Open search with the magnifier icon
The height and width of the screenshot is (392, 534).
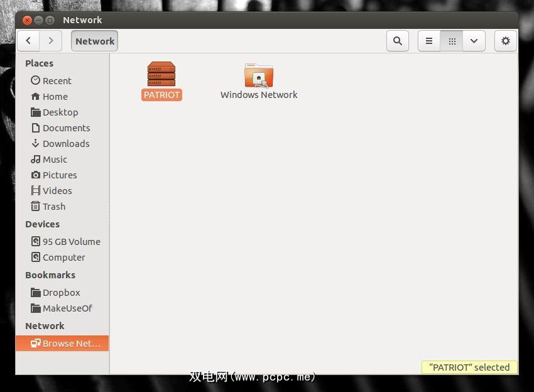(398, 41)
